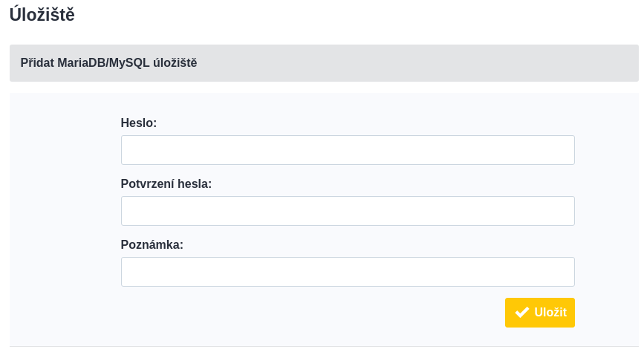Click the Uložit text on yellow button
The image size is (644, 355).
pos(550,312)
